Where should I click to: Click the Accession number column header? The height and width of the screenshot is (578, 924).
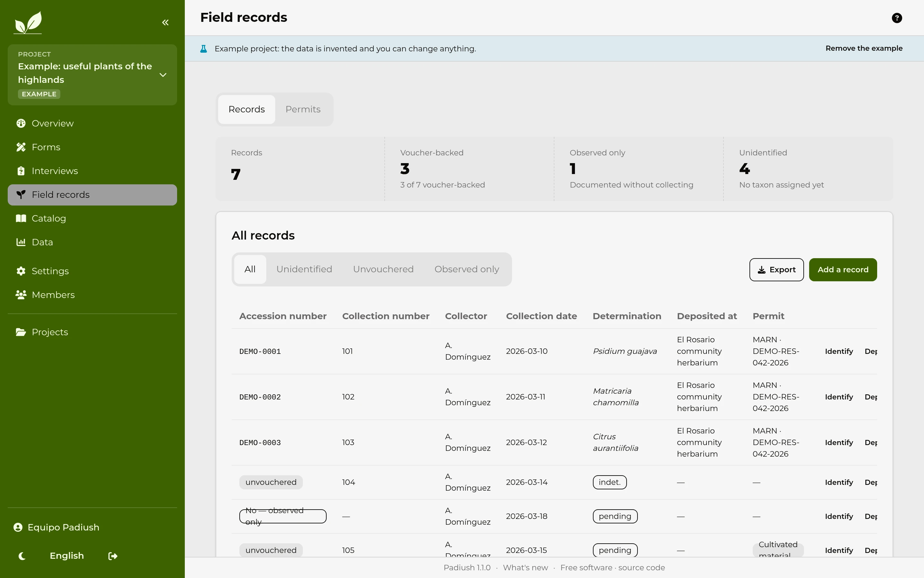tap(283, 316)
